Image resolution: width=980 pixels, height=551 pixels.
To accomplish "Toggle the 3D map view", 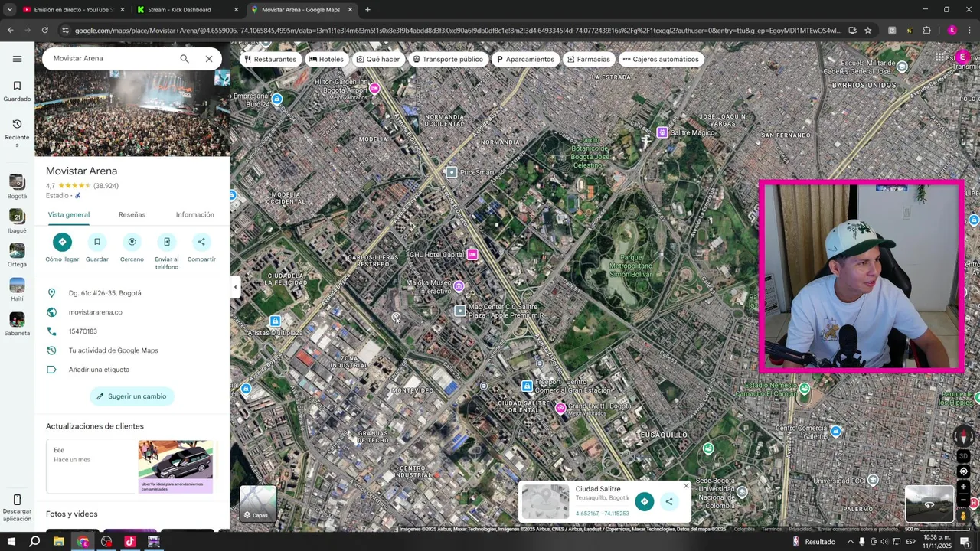I will click(x=963, y=456).
